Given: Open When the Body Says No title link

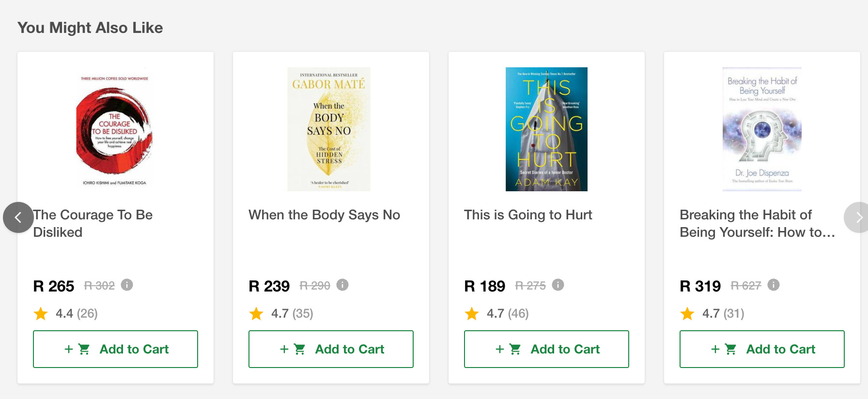Looking at the screenshot, I should coord(324,215).
